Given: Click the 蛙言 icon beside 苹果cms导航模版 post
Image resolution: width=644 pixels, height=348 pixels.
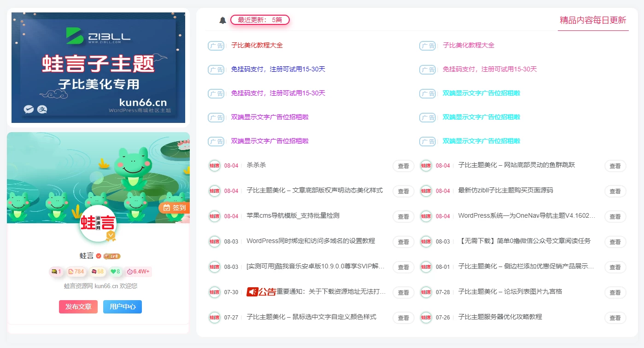Looking at the screenshot, I should pyautogui.click(x=214, y=216).
